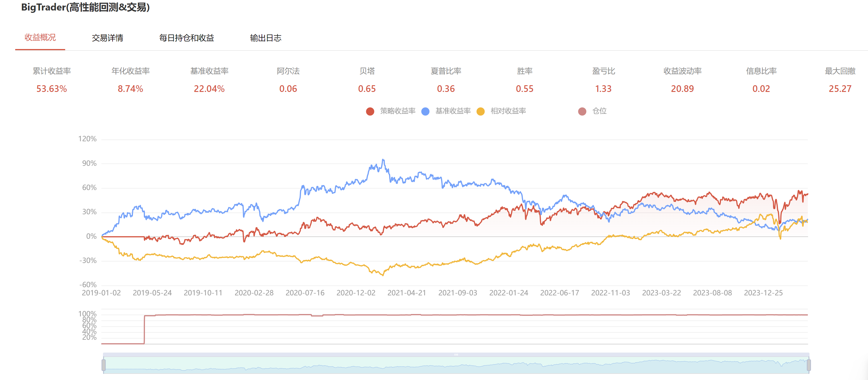
Task: Open the 交易详情 tab
Action: 108,38
